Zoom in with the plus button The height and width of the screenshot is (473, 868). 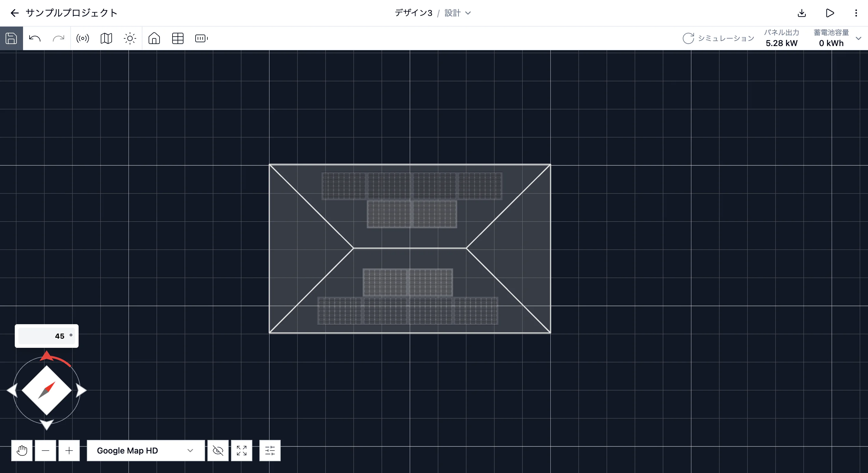click(x=69, y=451)
